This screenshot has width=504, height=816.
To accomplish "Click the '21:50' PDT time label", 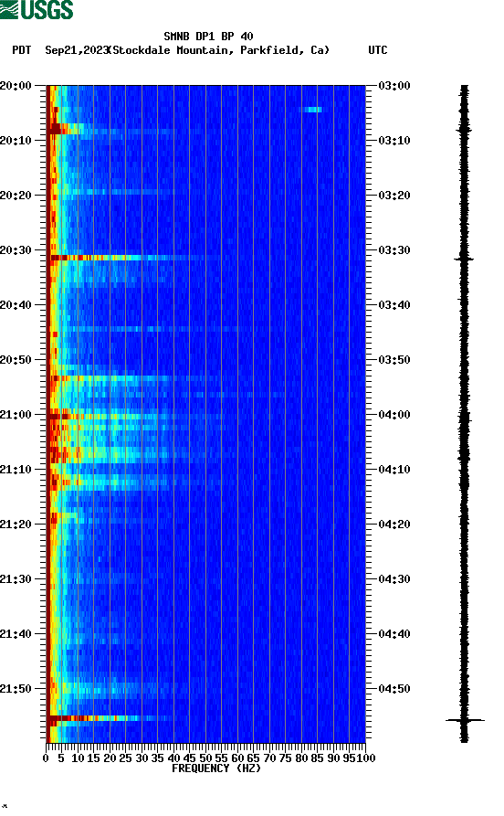I will tap(16, 689).
